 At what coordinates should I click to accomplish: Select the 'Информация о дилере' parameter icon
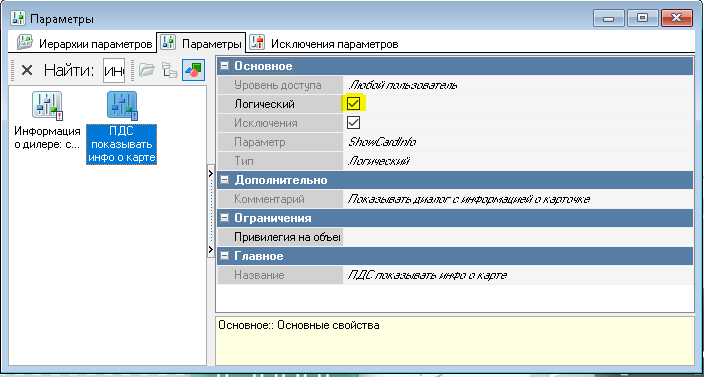[47, 106]
